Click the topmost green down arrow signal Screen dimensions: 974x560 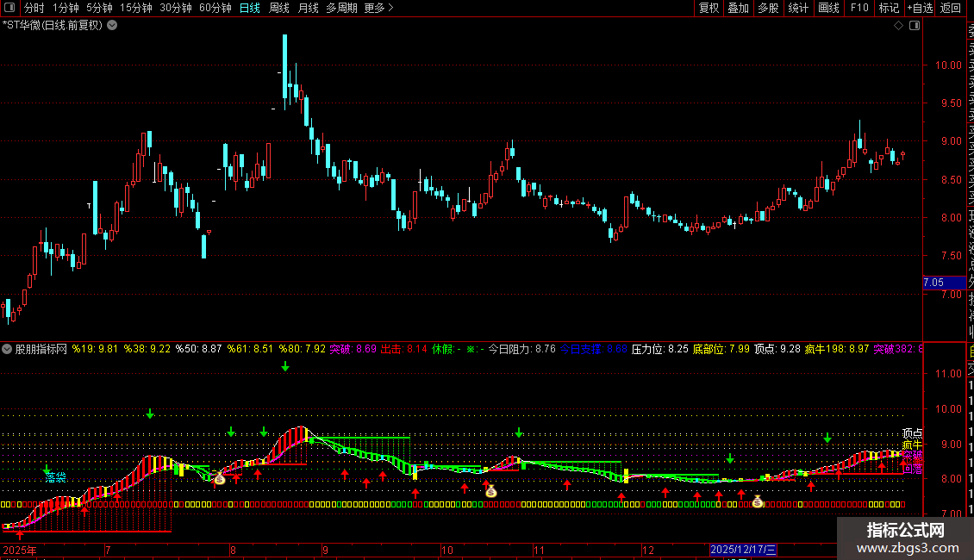285,367
